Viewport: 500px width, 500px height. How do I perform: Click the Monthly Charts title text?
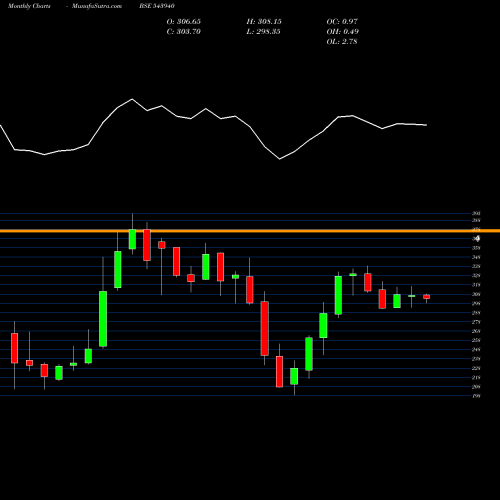click(29, 6)
